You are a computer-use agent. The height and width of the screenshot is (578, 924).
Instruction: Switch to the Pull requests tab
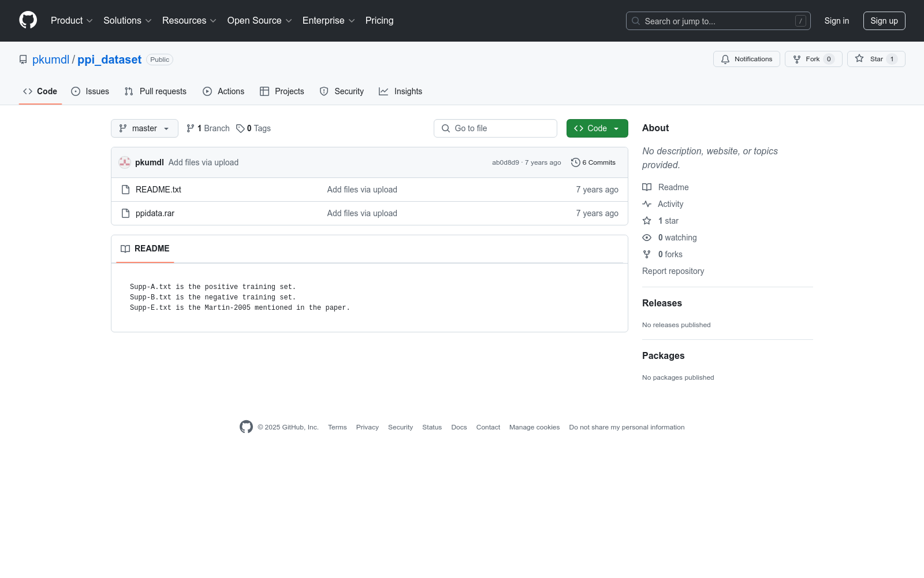[x=155, y=91]
